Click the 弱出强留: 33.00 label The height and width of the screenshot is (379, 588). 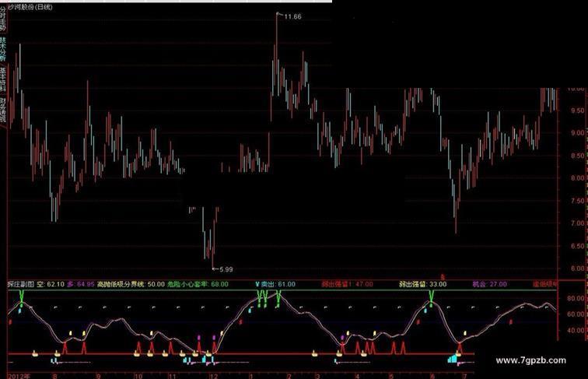[x=422, y=284]
